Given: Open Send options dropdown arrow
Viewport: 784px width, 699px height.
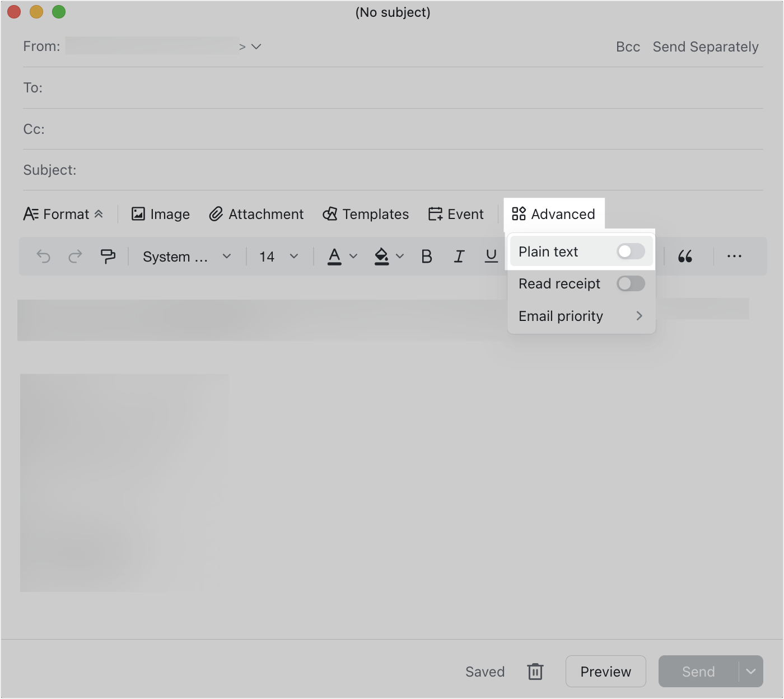Looking at the screenshot, I should (x=751, y=672).
